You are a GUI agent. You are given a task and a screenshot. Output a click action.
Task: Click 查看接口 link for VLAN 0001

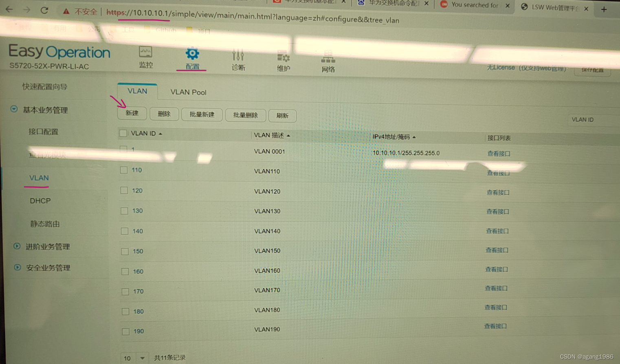499,153
